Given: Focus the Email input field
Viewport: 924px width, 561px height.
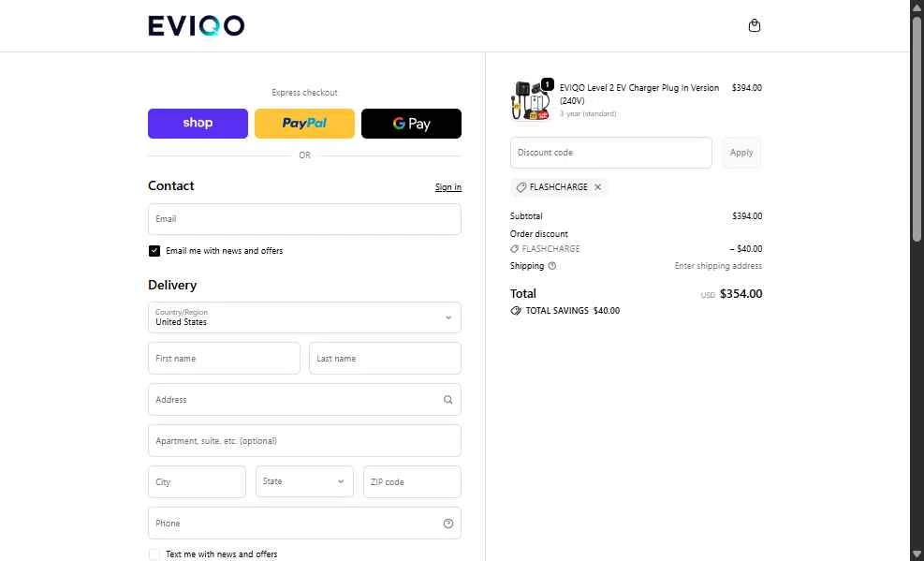Looking at the screenshot, I should (304, 219).
